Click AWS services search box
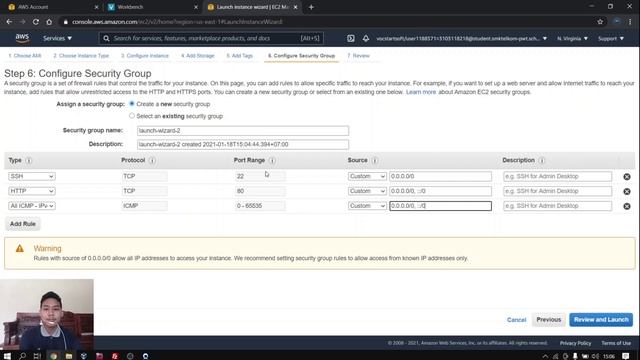Viewport: 640px width, 360px height. tap(211, 38)
